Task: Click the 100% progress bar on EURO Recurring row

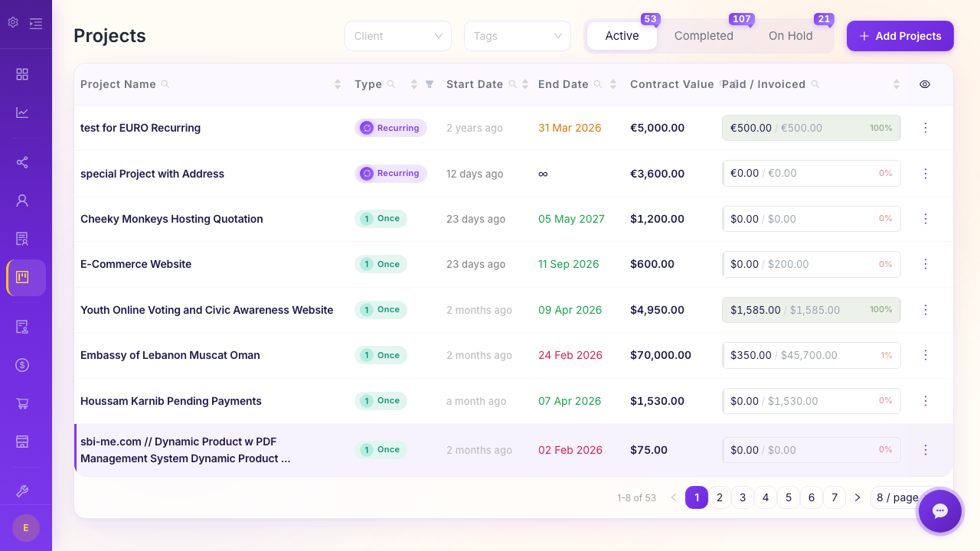Action: tap(811, 128)
